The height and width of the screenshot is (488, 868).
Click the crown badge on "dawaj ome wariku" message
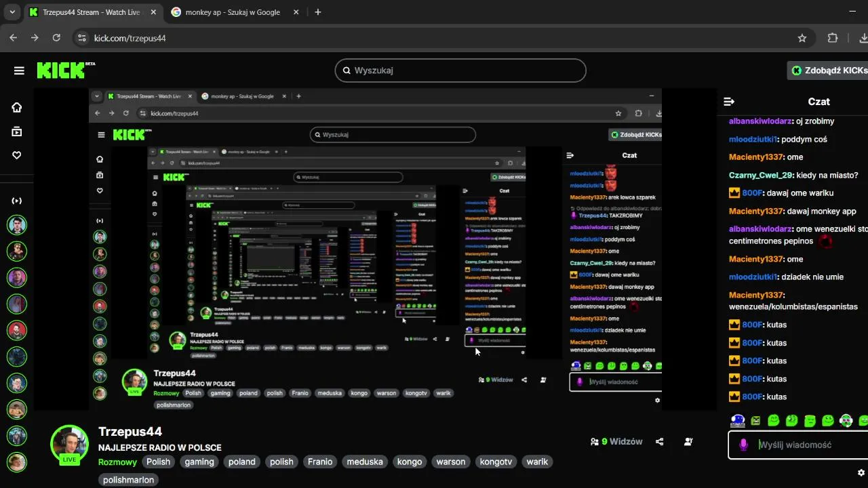[734, 193]
